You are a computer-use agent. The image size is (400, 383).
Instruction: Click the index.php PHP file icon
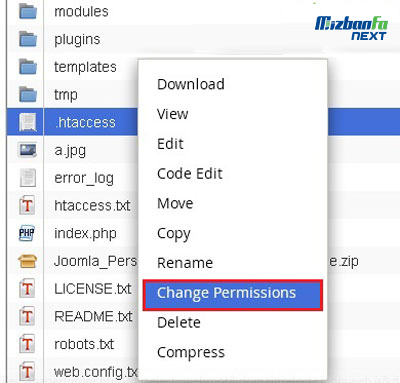click(27, 233)
